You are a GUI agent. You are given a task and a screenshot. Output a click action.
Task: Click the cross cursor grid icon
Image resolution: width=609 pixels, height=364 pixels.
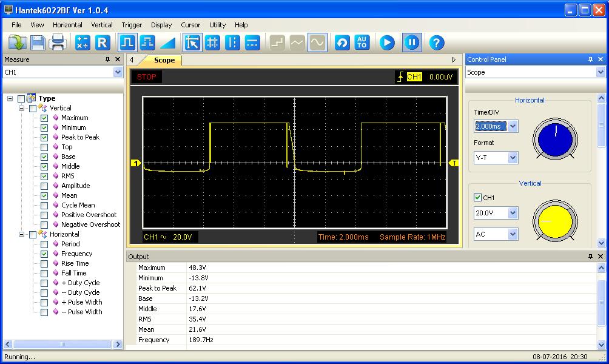pos(212,42)
